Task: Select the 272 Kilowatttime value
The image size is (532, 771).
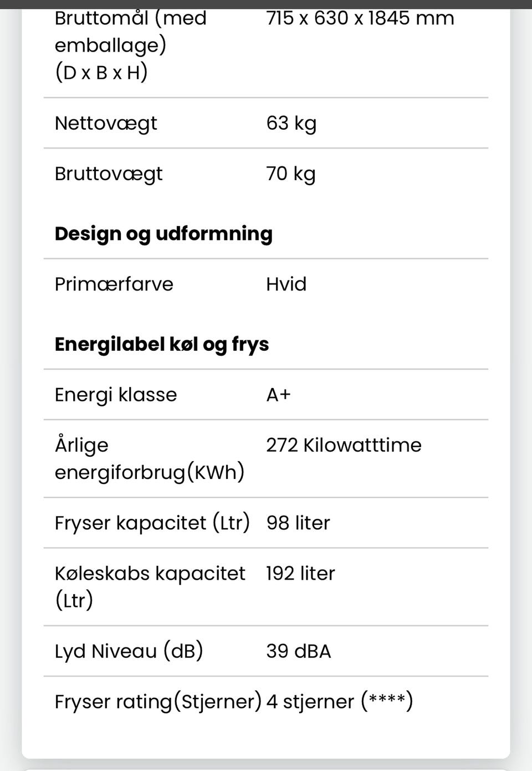Action: 344,445
